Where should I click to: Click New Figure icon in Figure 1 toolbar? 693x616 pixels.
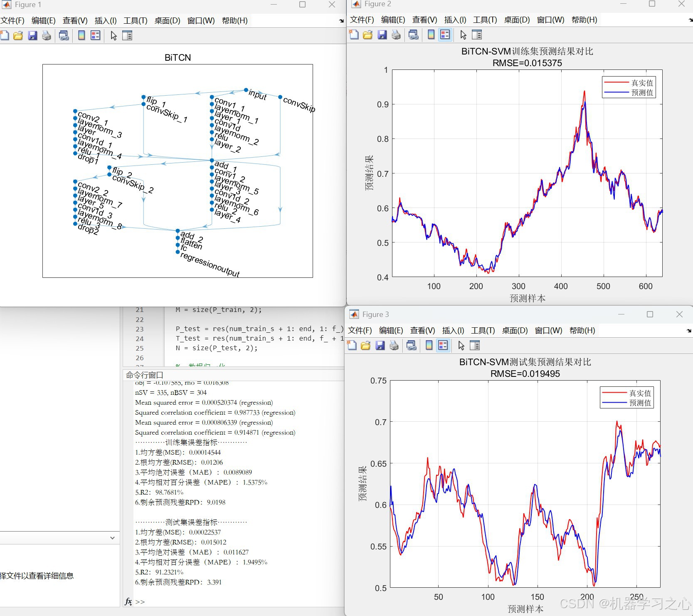[x=5, y=36]
